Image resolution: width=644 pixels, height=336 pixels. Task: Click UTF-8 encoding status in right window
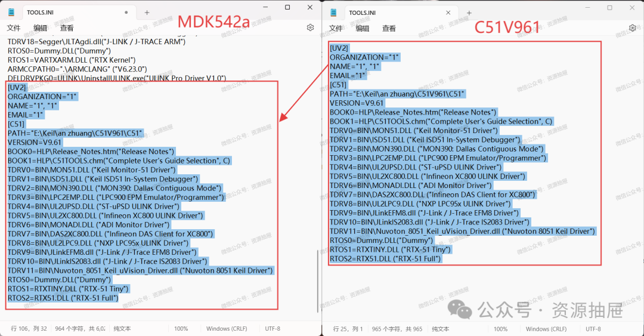593,329
